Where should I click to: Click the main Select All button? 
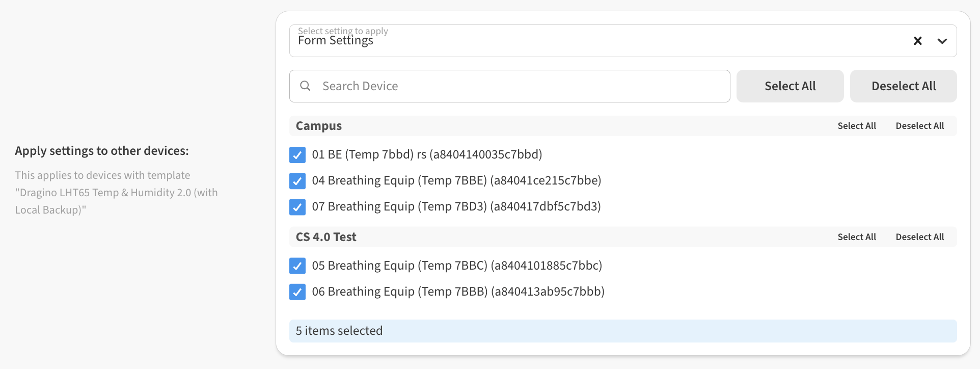(790, 86)
